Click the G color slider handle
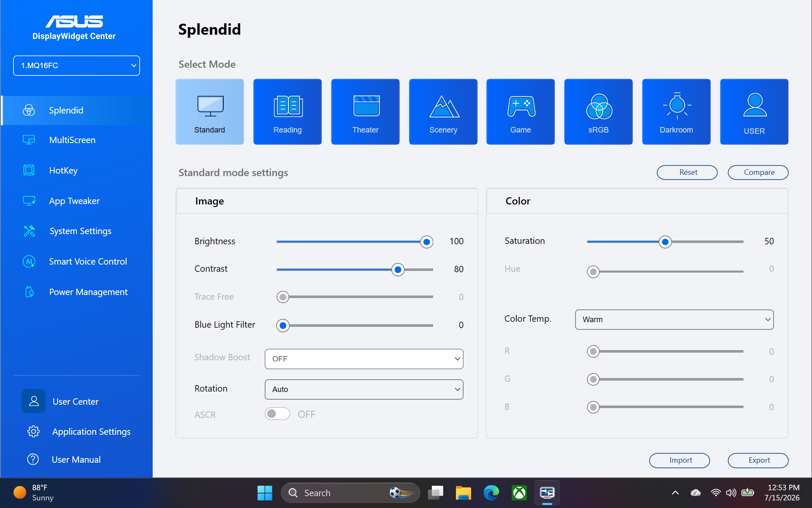This screenshot has width=812, height=508. coord(593,379)
